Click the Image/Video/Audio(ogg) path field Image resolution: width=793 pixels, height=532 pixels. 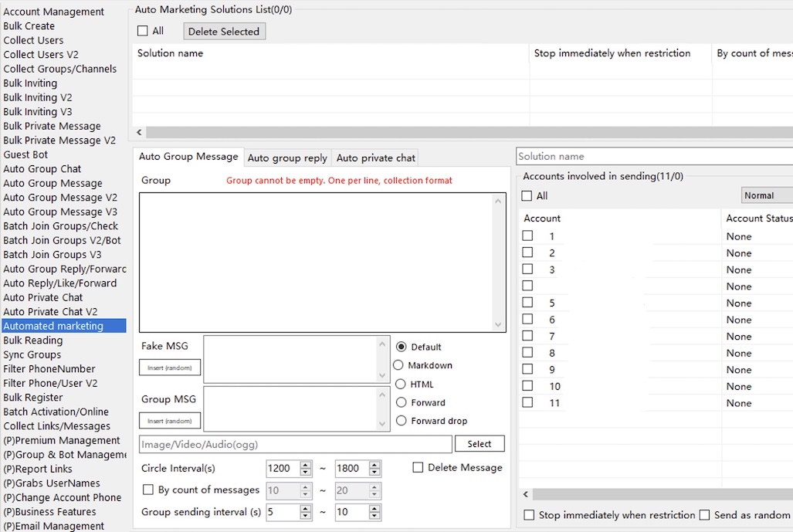click(296, 444)
